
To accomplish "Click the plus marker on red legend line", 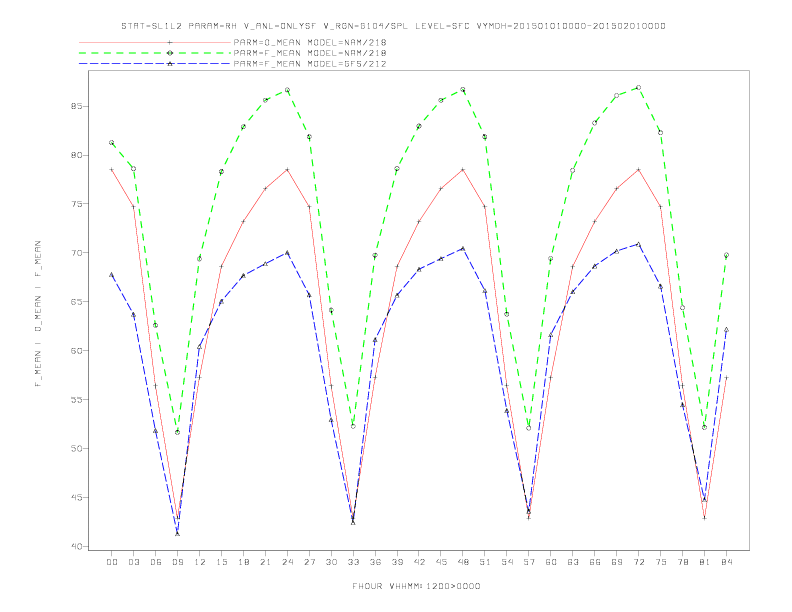I will click(x=170, y=42).
